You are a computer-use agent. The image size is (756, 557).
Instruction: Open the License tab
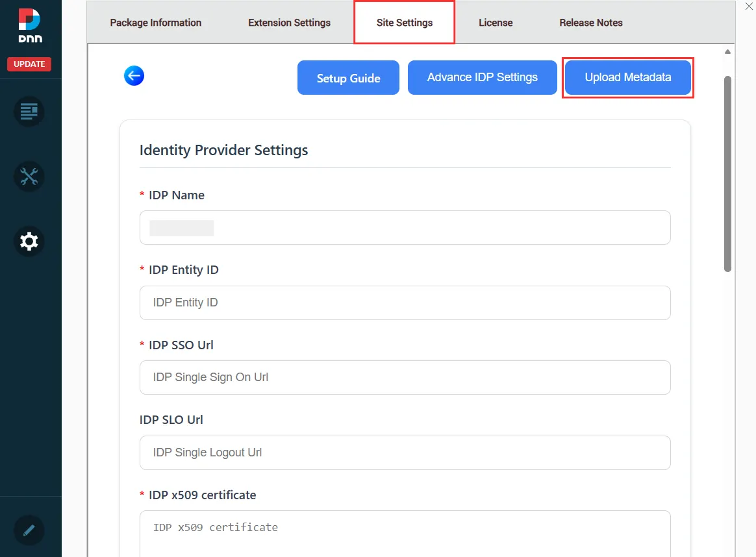[x=496, y=23]
